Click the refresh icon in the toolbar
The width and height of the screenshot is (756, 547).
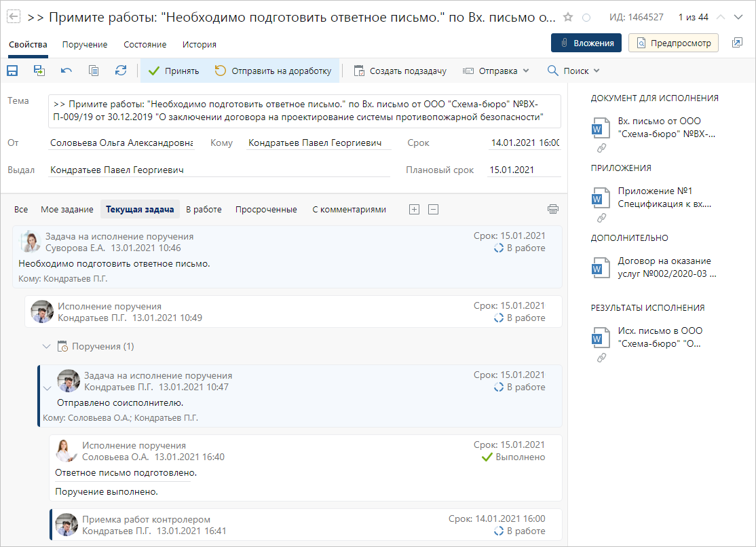[x=121, y=71]
